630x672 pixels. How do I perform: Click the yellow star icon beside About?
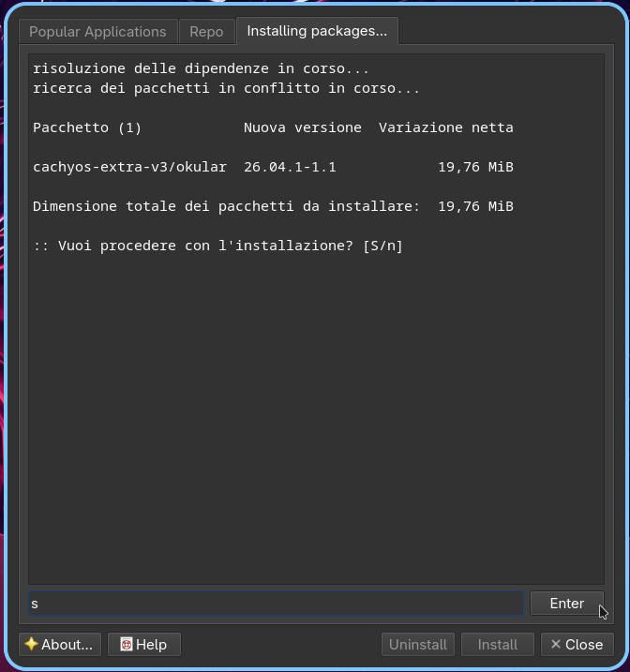(x=31, y=644)
